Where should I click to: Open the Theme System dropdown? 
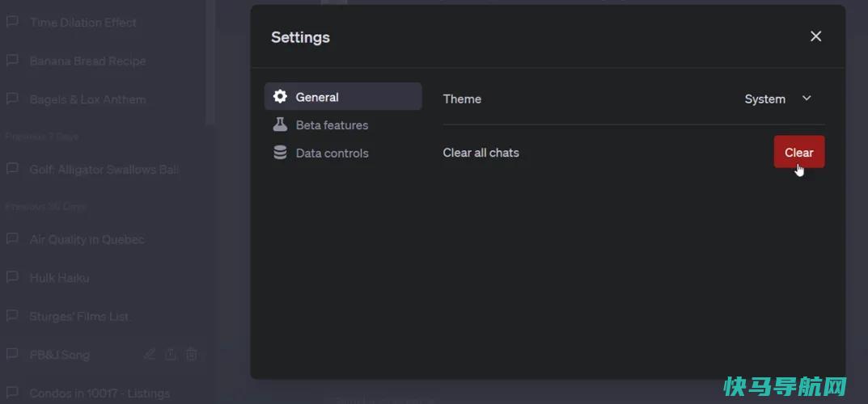(x=777, y=99)
